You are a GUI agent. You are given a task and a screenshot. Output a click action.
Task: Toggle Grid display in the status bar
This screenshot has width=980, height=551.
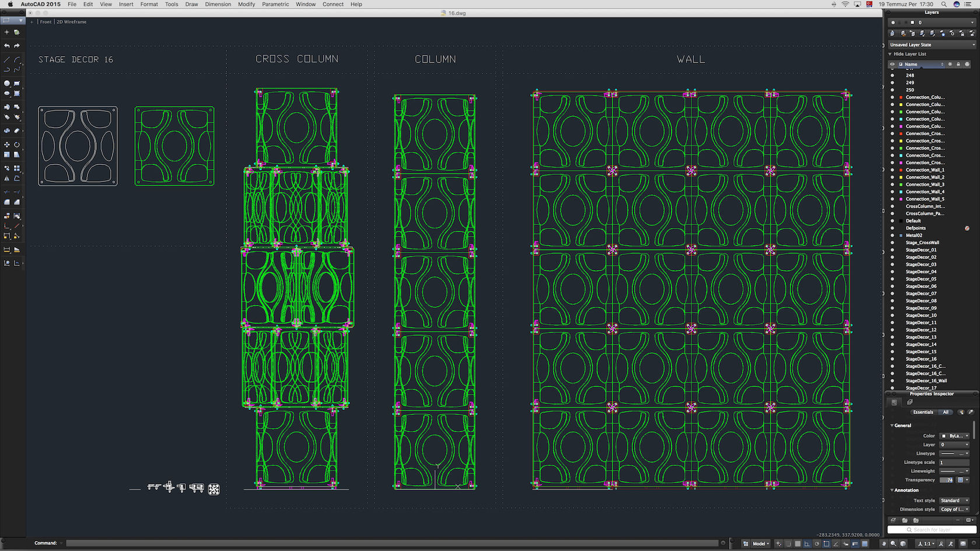(797, 543)
